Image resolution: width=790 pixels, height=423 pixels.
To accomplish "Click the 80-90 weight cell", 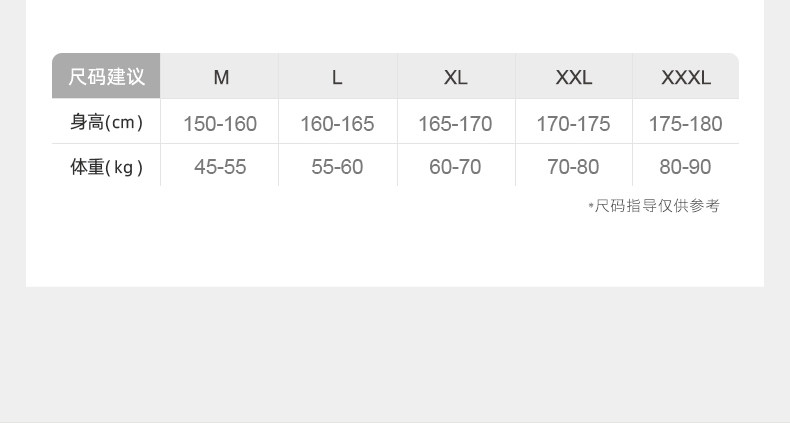I will tap(685, 167).
